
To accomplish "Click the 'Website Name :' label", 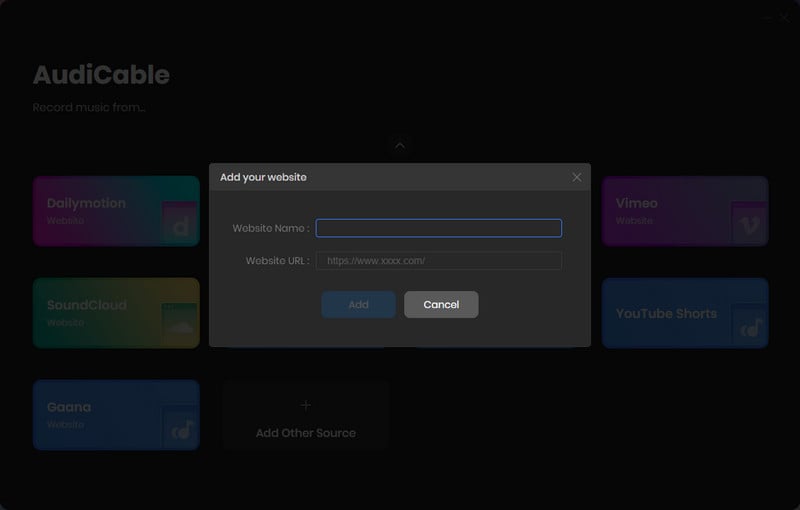I will tap(271, 228).
